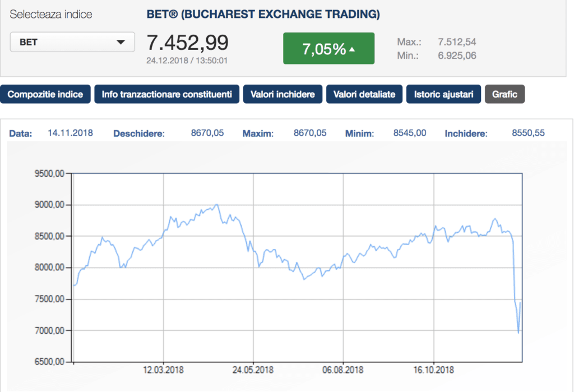Click the up-arrow triangle in the change badge
Viewport: 574px width, 392px height.
(352, 49)
